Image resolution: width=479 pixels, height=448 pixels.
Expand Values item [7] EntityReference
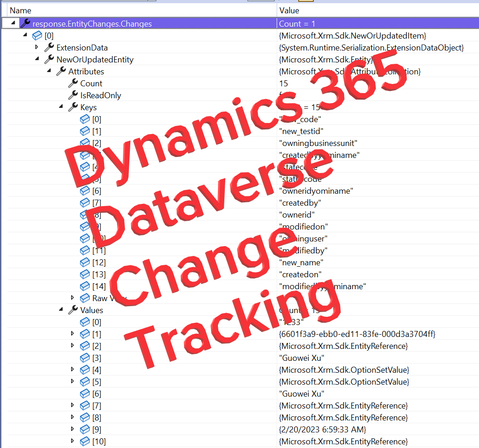point(72,405)
